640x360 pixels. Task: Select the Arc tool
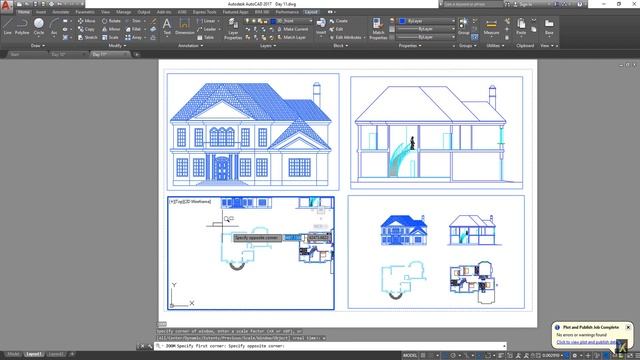coord(54,26)
